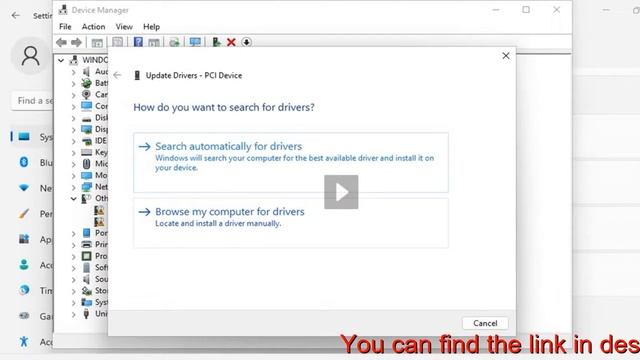Click the Back arrow in Device Manager toolbar
This screenshot has width=640, height=360.
61,42
